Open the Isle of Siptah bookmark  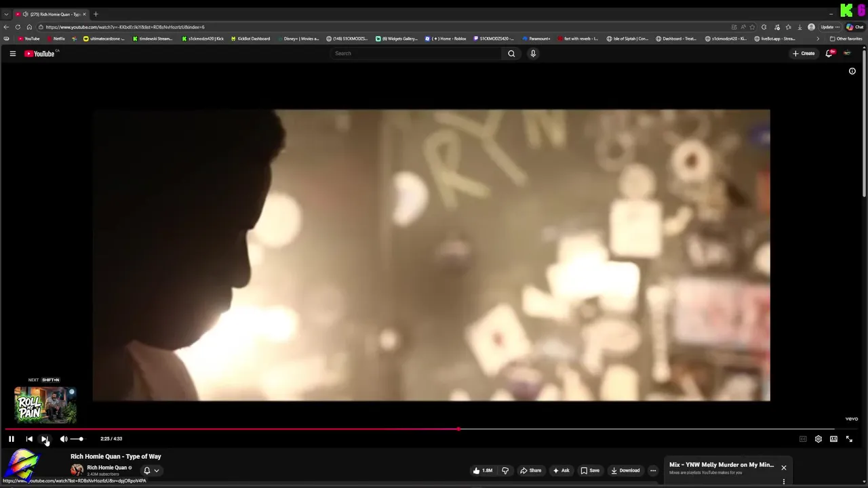[627, 39]
